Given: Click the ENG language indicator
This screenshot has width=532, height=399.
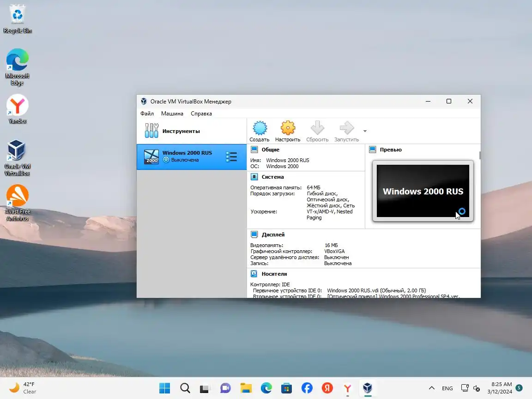Looking at the screenshot, I should (447, 388).
